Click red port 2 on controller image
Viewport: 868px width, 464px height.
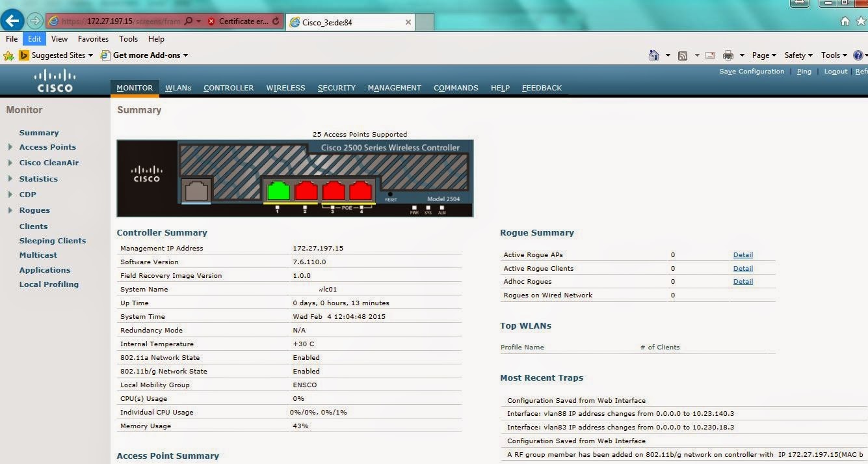pyautogui.click(x=306, y=191)
